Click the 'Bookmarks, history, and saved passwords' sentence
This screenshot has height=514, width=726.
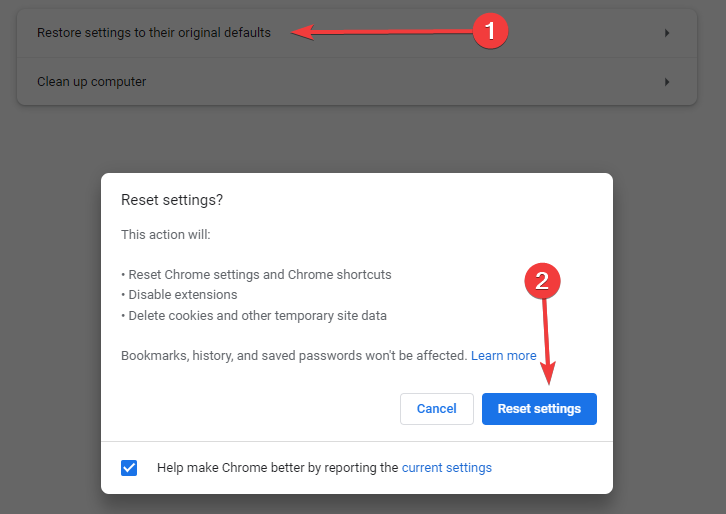(294, 356)
